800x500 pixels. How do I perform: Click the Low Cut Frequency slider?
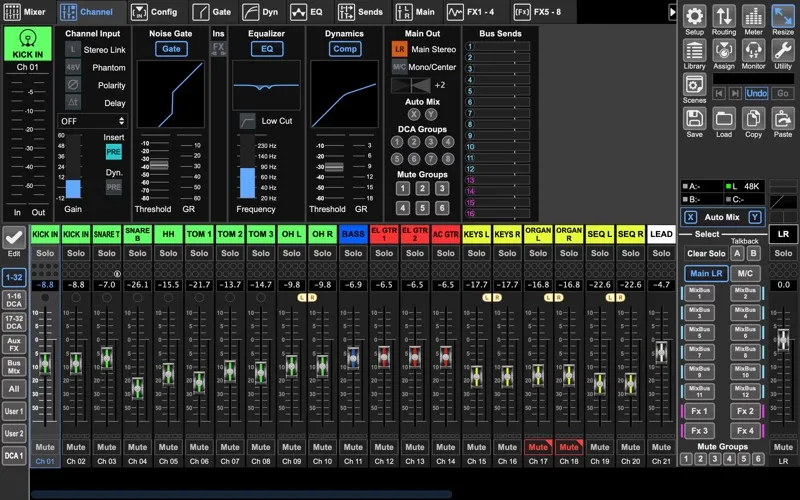coord(247,166)
